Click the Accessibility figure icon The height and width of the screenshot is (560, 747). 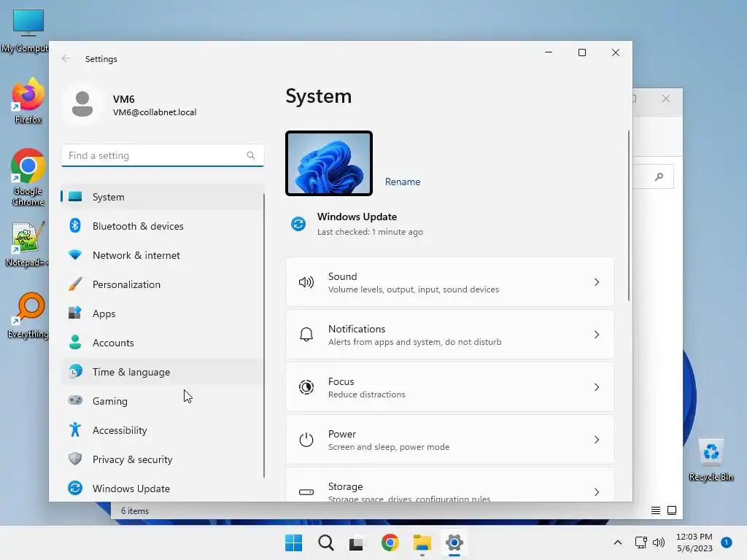[75, 429]
